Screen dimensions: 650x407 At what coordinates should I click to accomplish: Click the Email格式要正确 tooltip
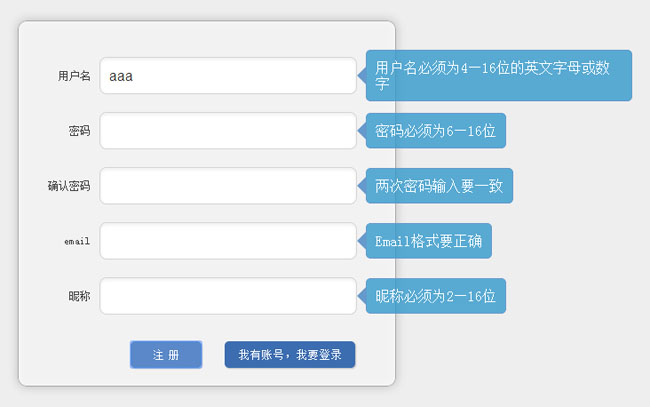(428, 241)
